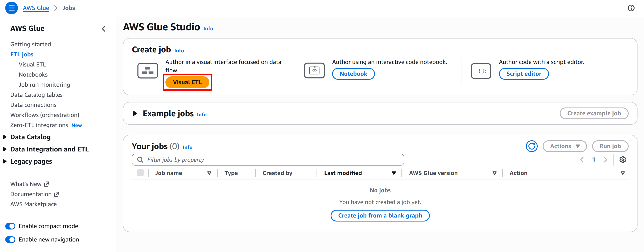Click the orange Visual ETL button
Viewport: 644px width, 252px height.
pyautogui.click(x=187, y=82)
